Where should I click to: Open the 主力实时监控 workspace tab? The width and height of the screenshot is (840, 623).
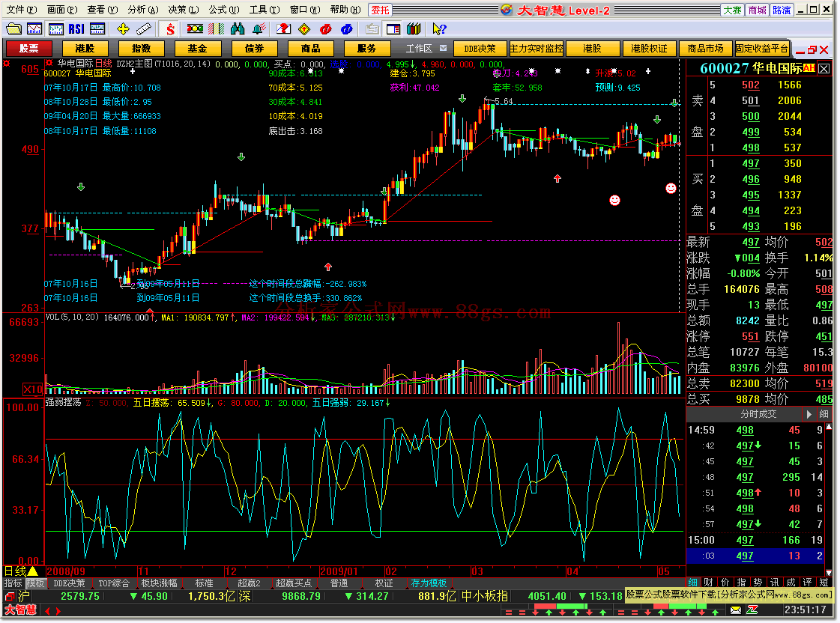[537, 49]
